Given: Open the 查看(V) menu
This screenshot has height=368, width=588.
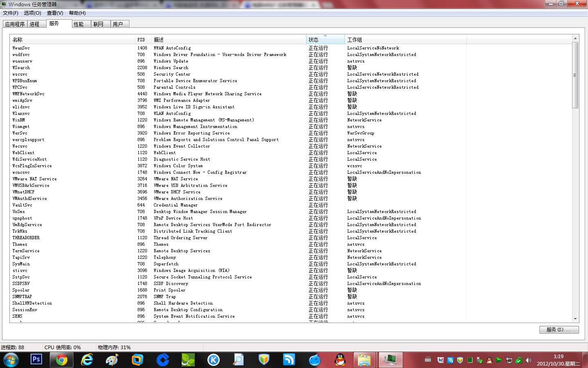Looking at the screenshot, I should coord(55,13).
